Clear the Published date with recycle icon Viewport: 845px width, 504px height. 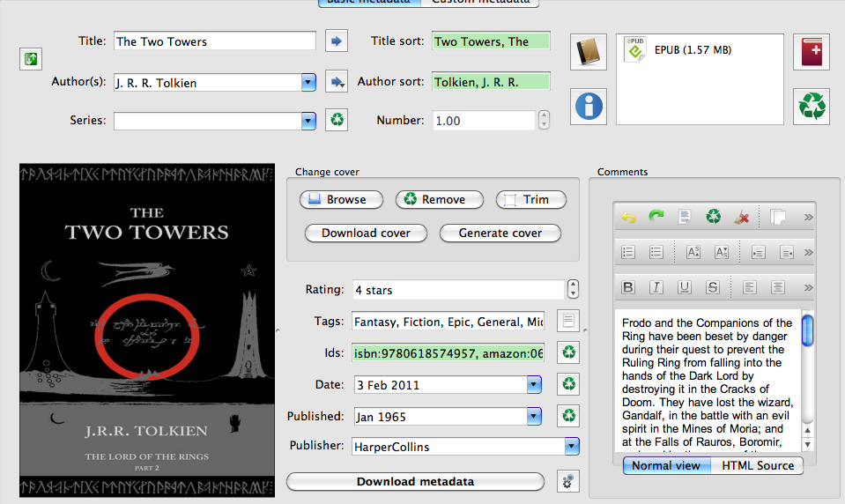568,416
